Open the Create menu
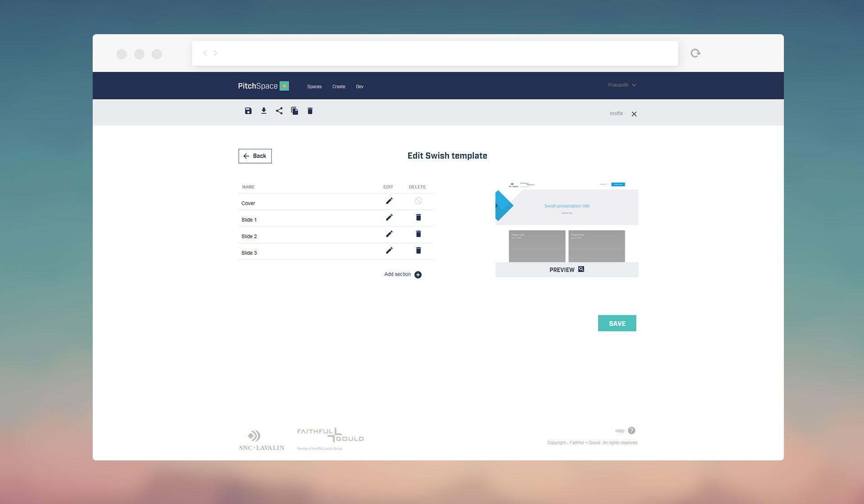The image size is (864, 504). click(339, 86)
